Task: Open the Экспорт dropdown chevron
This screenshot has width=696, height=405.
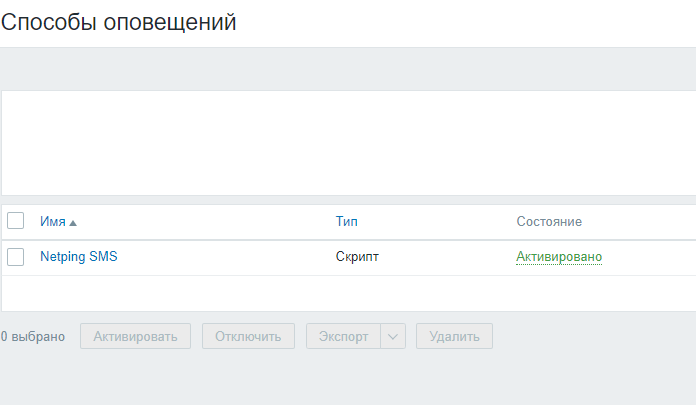Action: tap(393, 337)
